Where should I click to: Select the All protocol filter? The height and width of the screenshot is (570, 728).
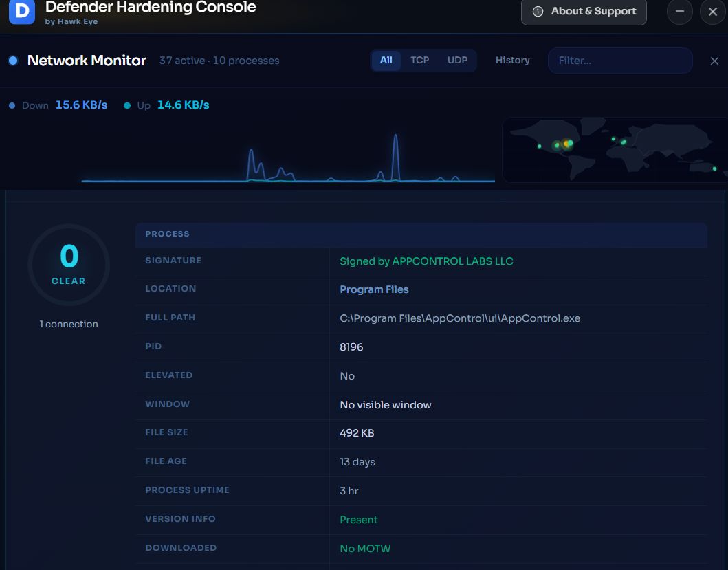pyautogui.click(x=386, y=61)
